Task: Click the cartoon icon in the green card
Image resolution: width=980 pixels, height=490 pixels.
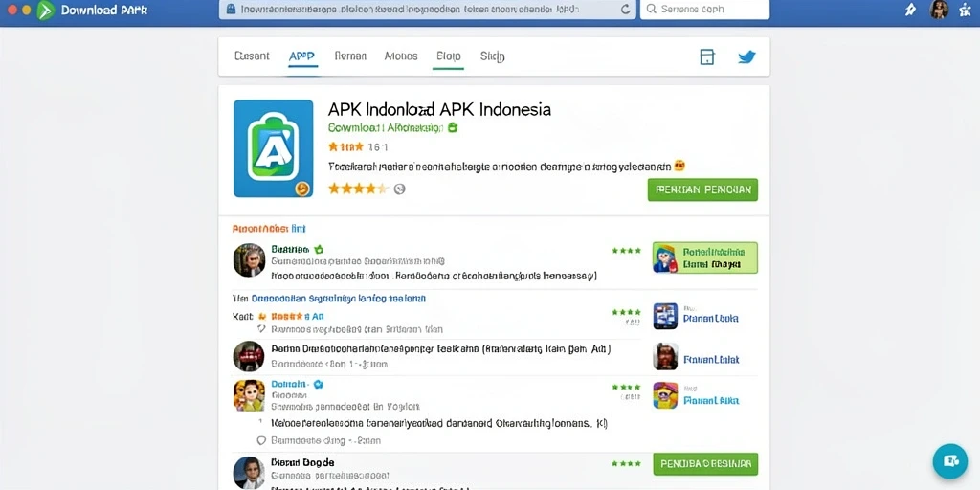Action: pyautogui.click(x=666, y=258)
